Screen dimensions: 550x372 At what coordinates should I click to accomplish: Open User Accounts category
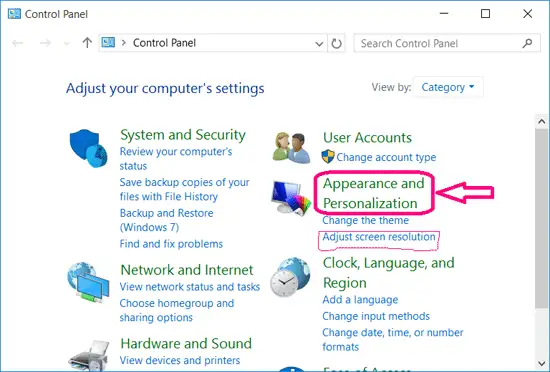[367, 137]
